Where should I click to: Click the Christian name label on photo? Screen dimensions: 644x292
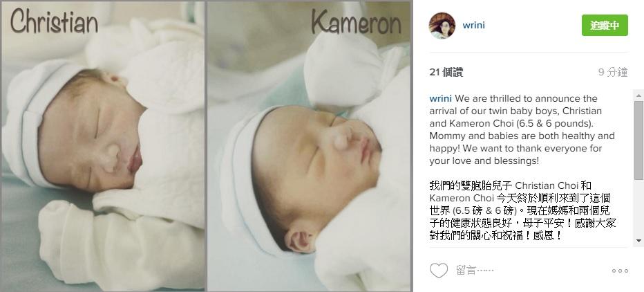(54, 21)
